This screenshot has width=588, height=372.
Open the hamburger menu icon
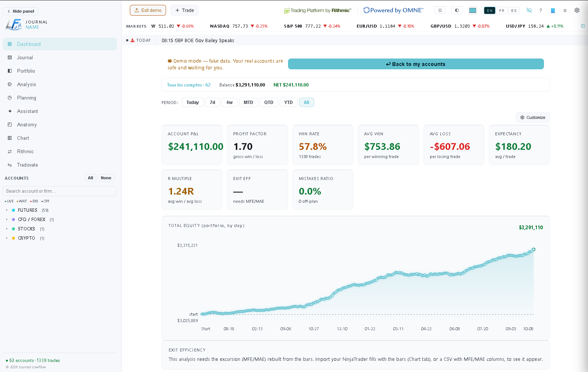565,10
